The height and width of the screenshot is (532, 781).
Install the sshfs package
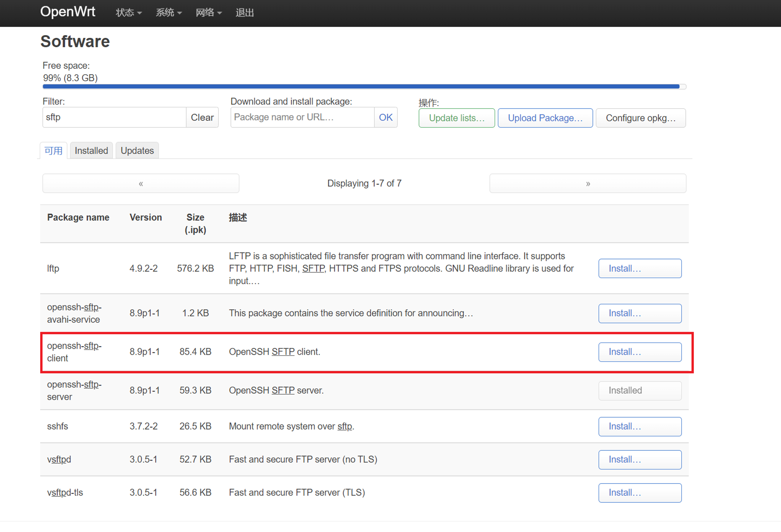(x=640, y=427)
